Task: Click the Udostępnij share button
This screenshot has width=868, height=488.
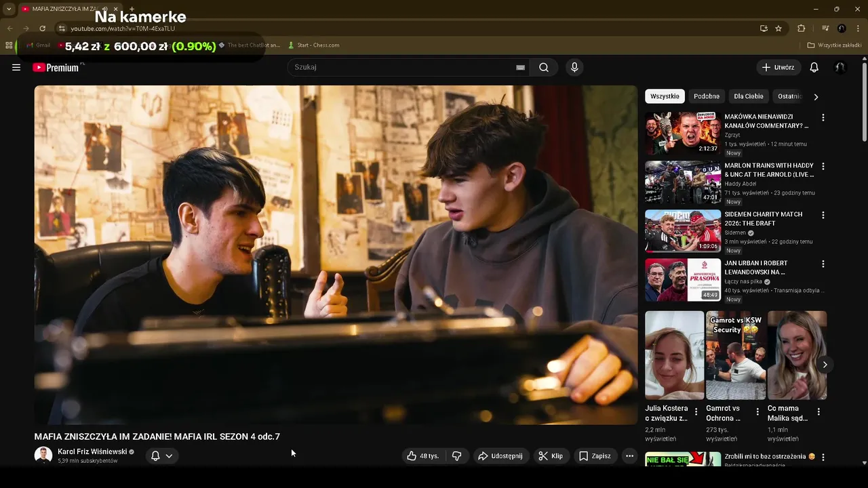Action: click(x=500, y=456)
